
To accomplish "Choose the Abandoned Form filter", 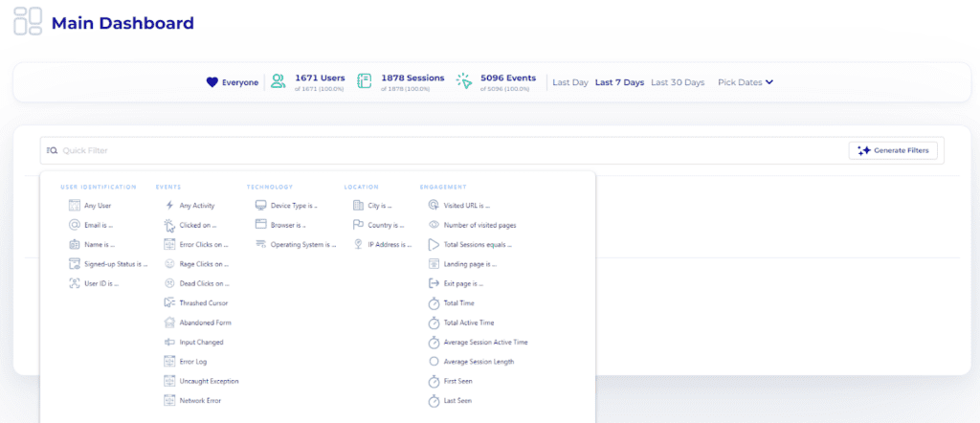I will click(x=205, y=323).
